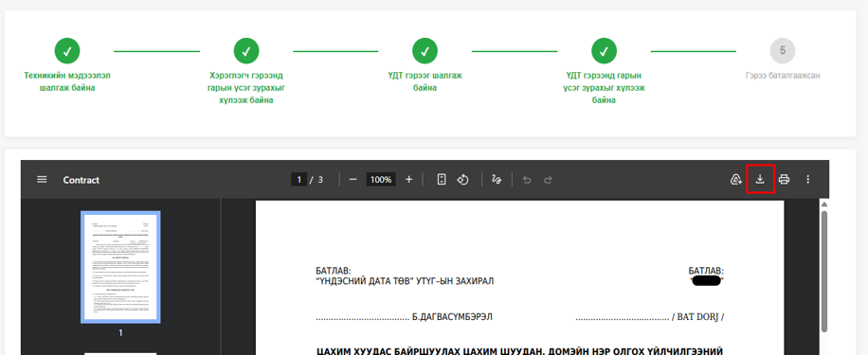The image size is (868, 355).
Task: Click the zoom out minus button
Action: [353, 180]
